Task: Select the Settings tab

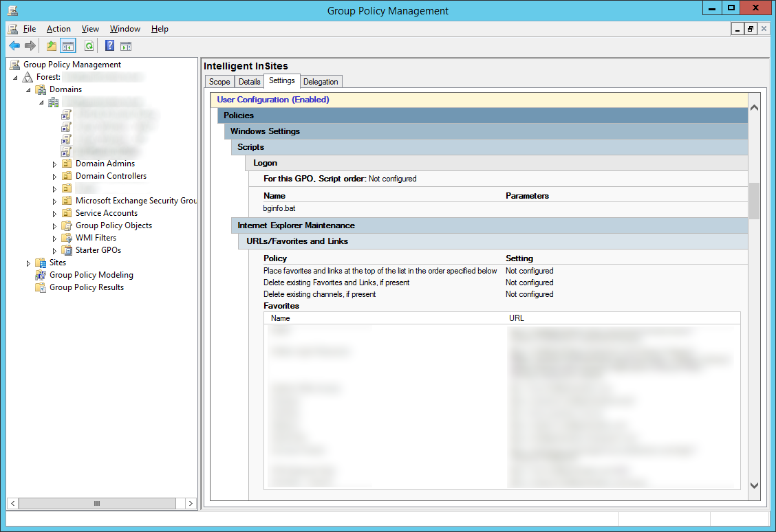Action: point(282,80)
